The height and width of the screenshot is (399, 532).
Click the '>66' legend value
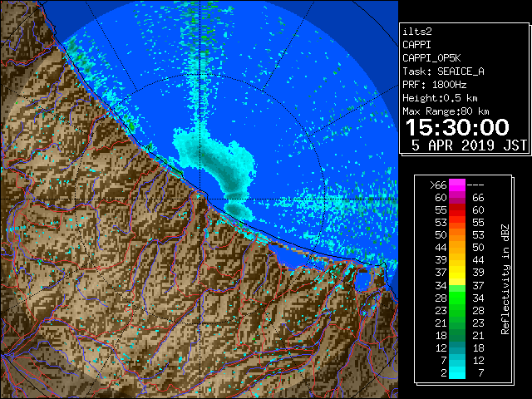coord(438,185)
